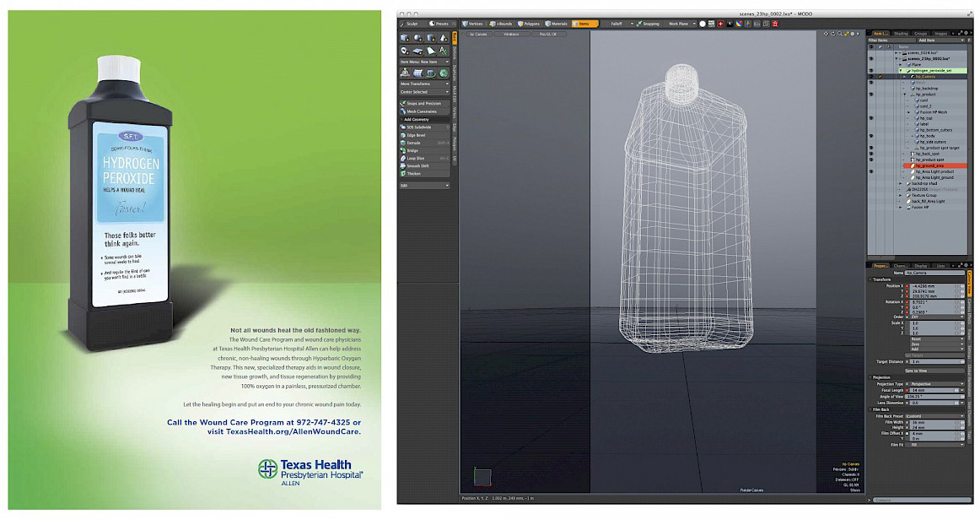Select the Sphere primitive tool icon
The image size is (980, 520).
click(x=418, y=37)
